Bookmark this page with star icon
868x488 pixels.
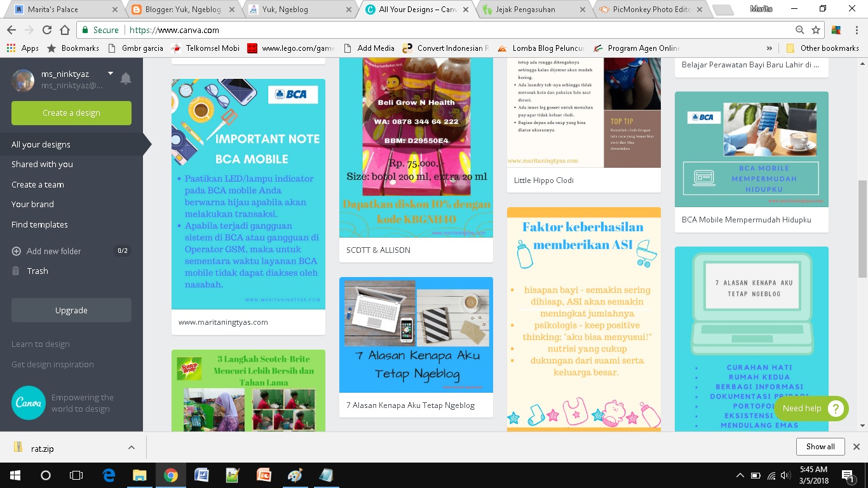click(x=816, y=30)
